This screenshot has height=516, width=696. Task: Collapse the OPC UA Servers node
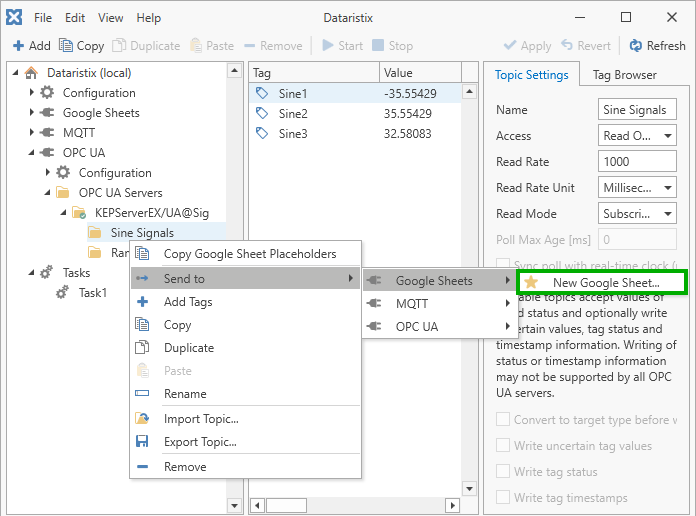[47, 193]
